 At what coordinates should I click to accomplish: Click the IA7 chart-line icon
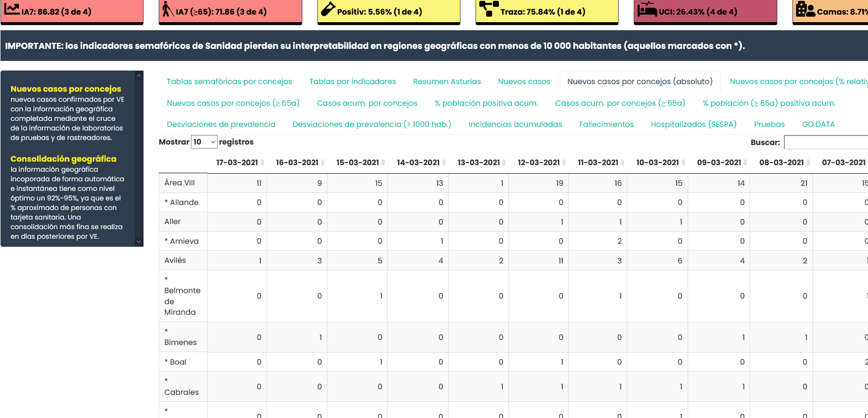12,9
